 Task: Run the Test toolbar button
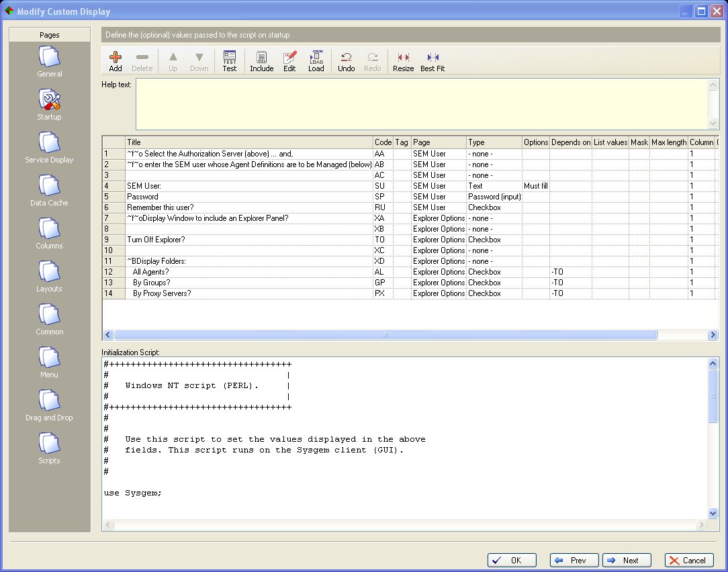(230, 61)
